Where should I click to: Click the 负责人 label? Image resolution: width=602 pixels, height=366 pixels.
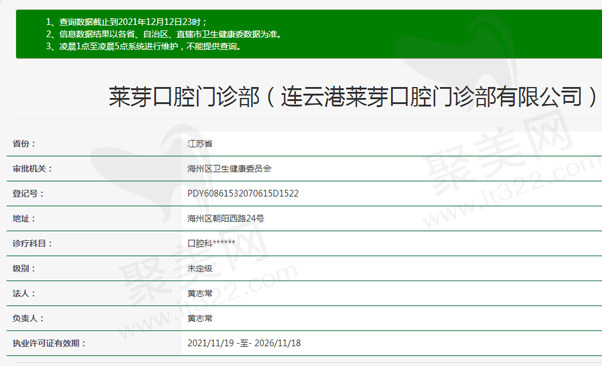tap(28, 318)
